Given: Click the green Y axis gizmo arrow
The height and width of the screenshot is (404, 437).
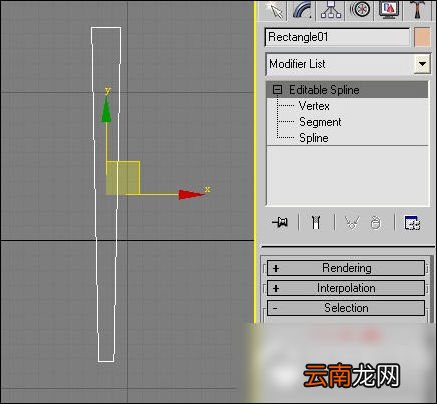Looking at the screenshot, I should point(106,109).
